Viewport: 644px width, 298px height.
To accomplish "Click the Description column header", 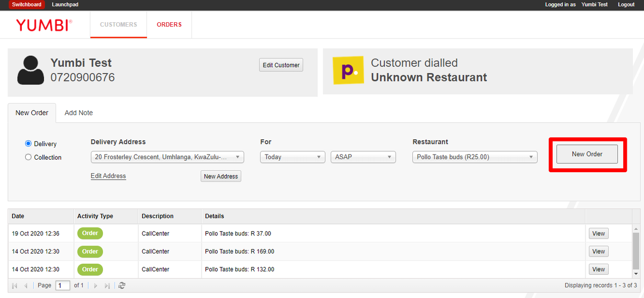I will 170,216.
